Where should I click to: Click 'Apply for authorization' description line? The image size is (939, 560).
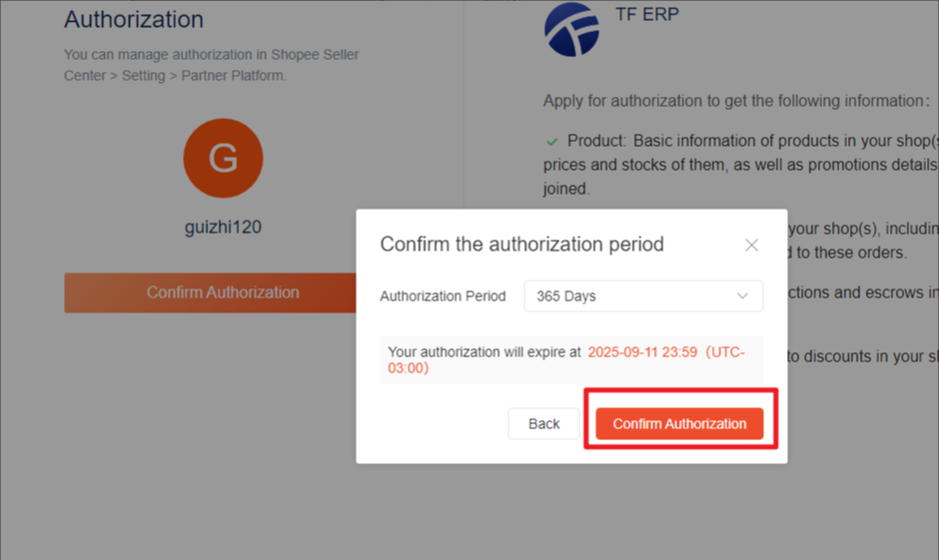[736, 101]
